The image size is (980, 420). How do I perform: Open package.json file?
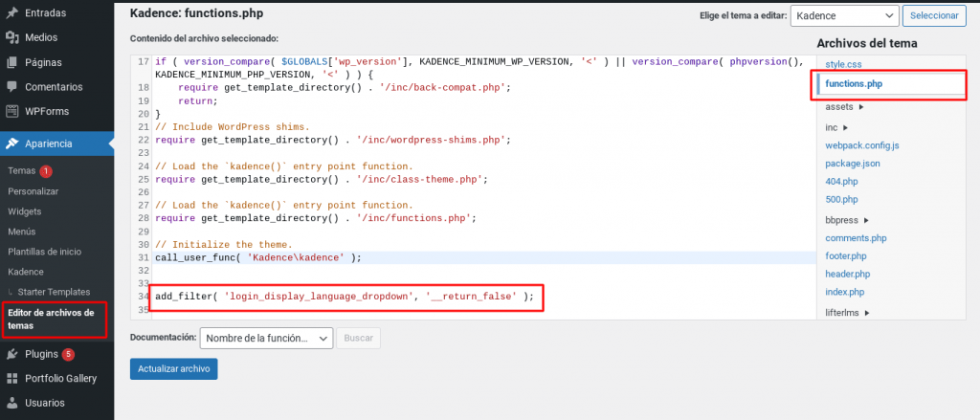[x=853, y=164]
